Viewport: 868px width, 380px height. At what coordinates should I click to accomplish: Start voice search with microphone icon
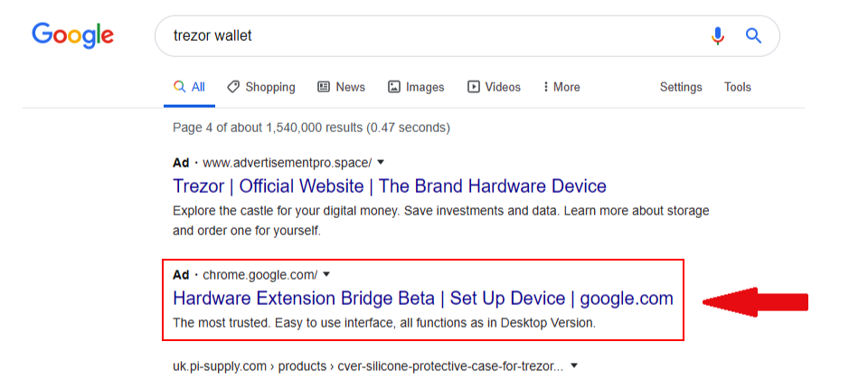point(717,36)
